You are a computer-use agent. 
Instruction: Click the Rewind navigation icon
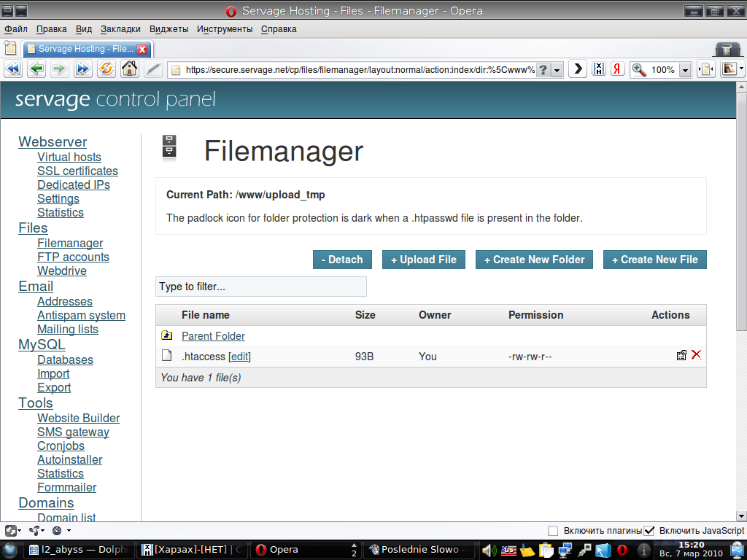13,69
